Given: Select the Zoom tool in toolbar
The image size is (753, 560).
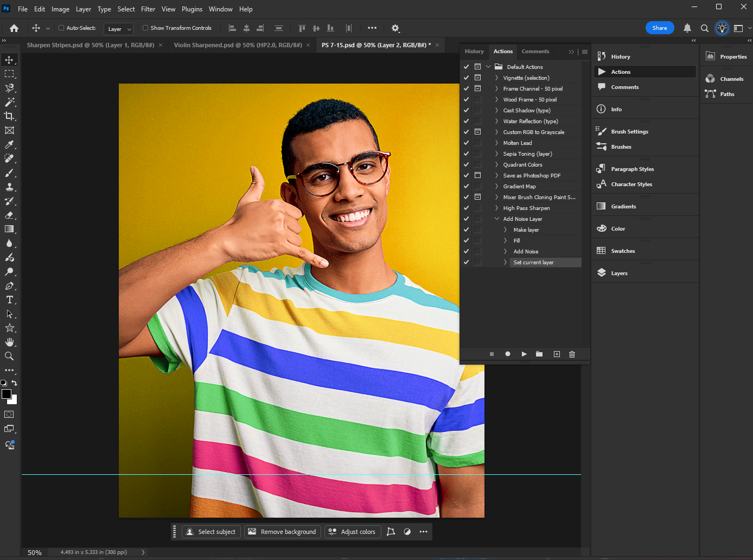Looking at the screenshot, I should (x=9, y=357).
